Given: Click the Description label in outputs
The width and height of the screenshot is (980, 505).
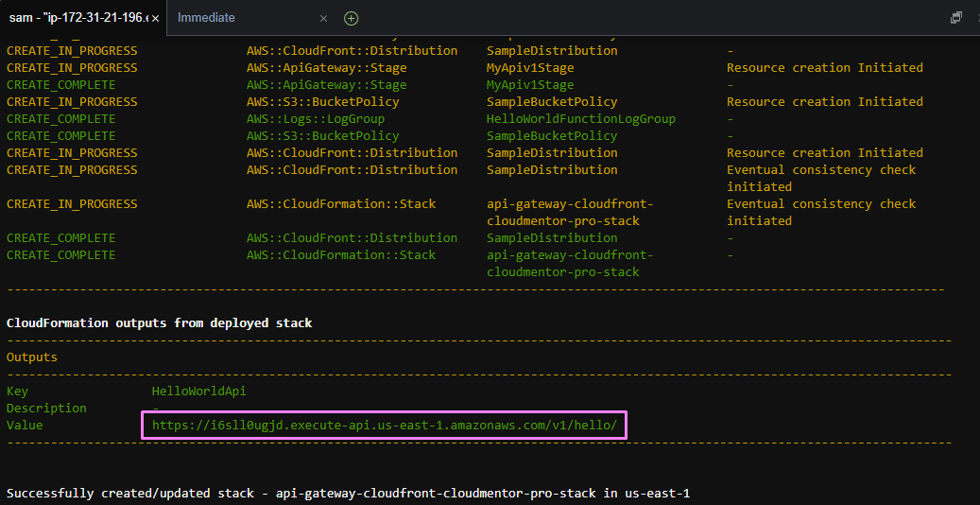Looking at the screenshot, I should pos(46,409).
